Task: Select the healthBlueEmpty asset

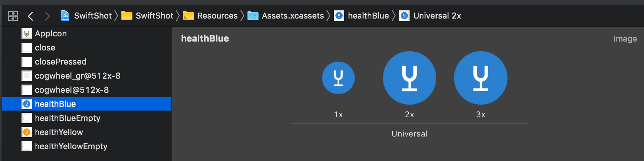Action: point(87,118)
